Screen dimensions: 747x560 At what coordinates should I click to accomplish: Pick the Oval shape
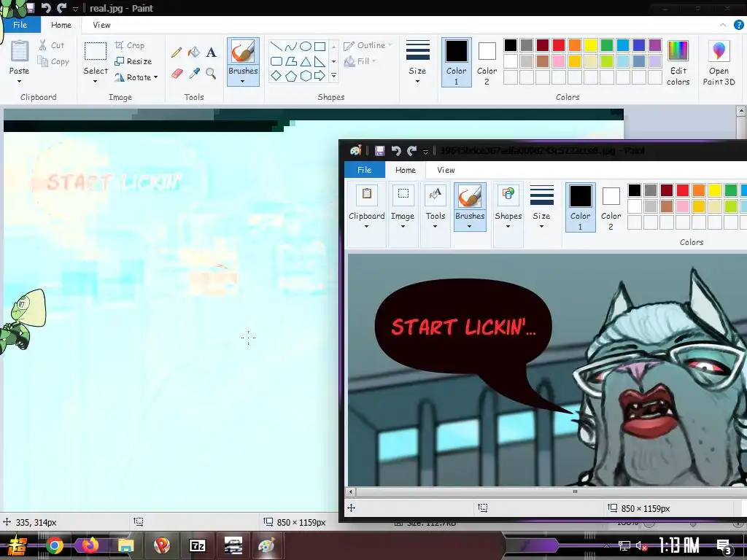pos(306,46)
